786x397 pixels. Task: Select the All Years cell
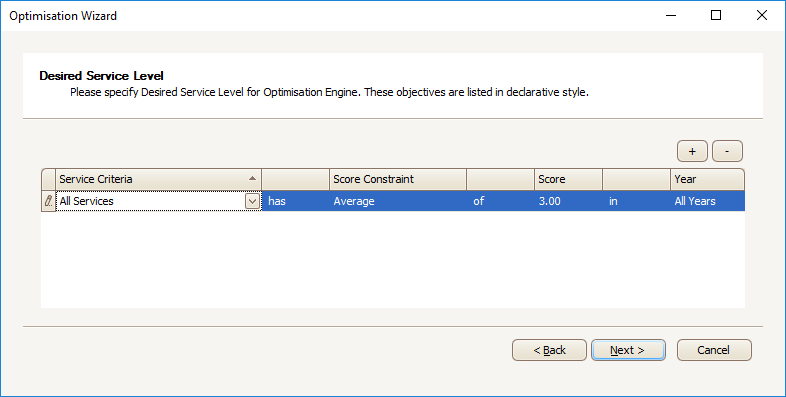707,201
